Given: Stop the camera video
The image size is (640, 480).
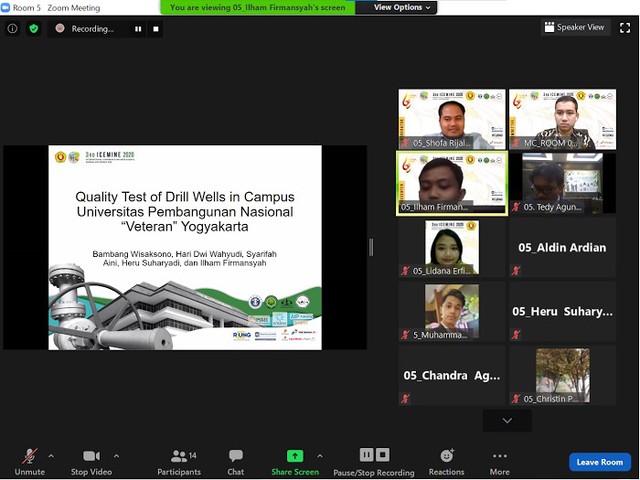Looking at the screenshot, I should coord(91,460).
